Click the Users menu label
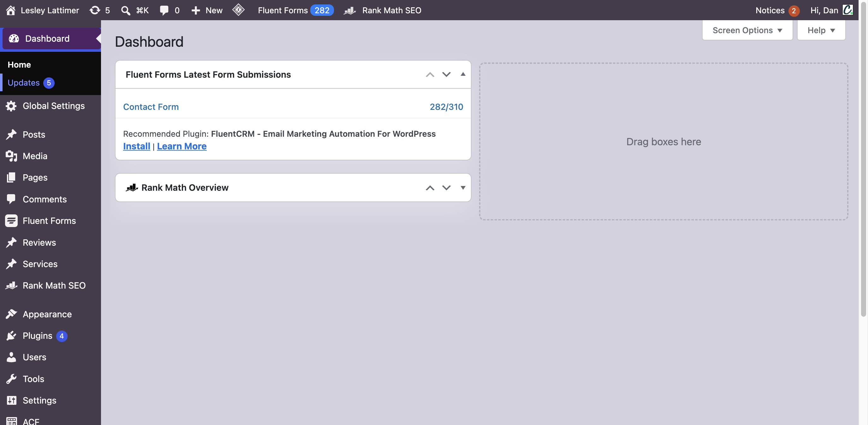The image size is (868, 425). (x=34, y=357)
